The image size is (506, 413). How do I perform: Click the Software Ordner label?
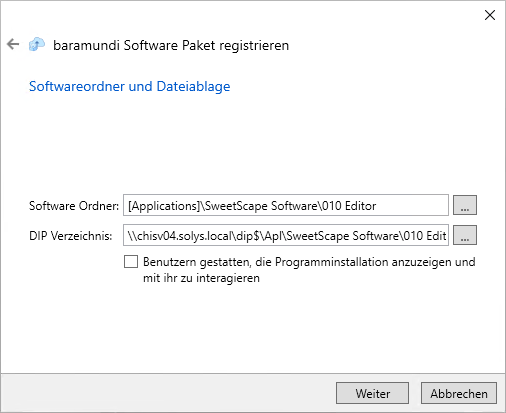point(74,206)
